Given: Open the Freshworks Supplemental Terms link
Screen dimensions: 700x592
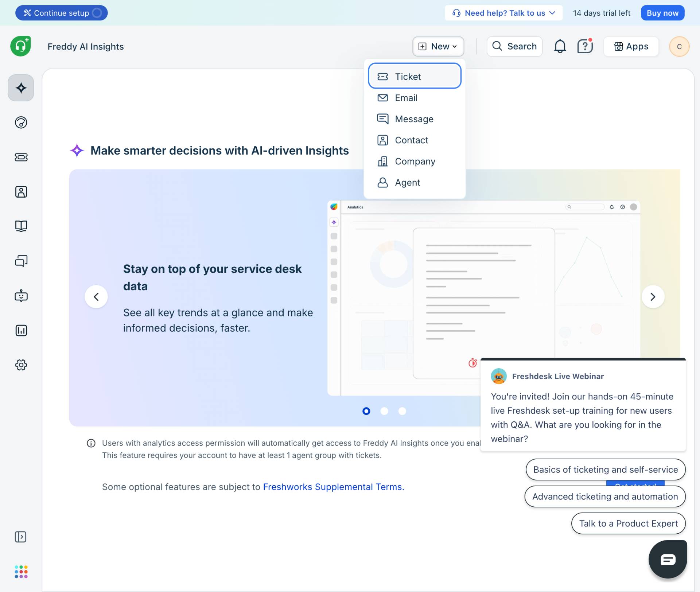Looking at the screenshot, I should tap(334, 487).
